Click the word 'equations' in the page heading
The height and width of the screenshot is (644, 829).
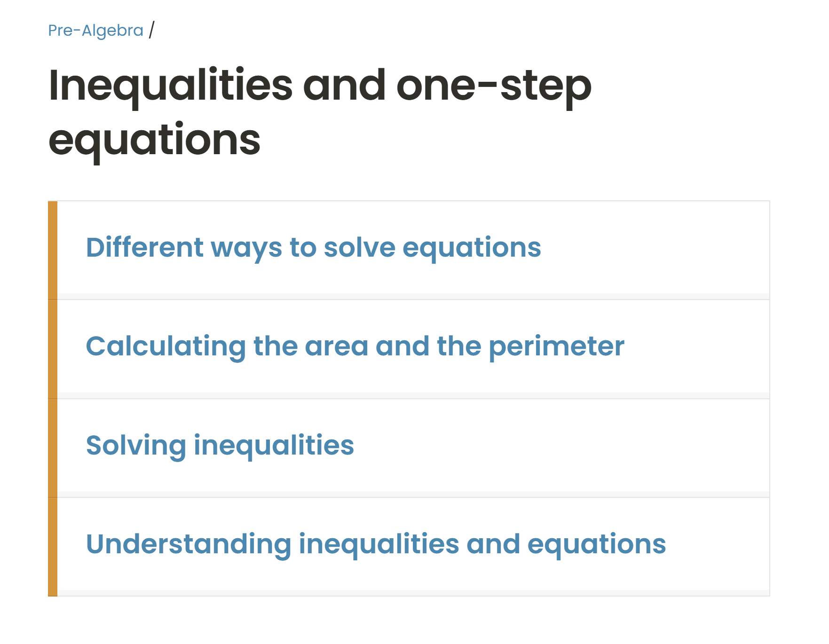click(x=154, y=140)
